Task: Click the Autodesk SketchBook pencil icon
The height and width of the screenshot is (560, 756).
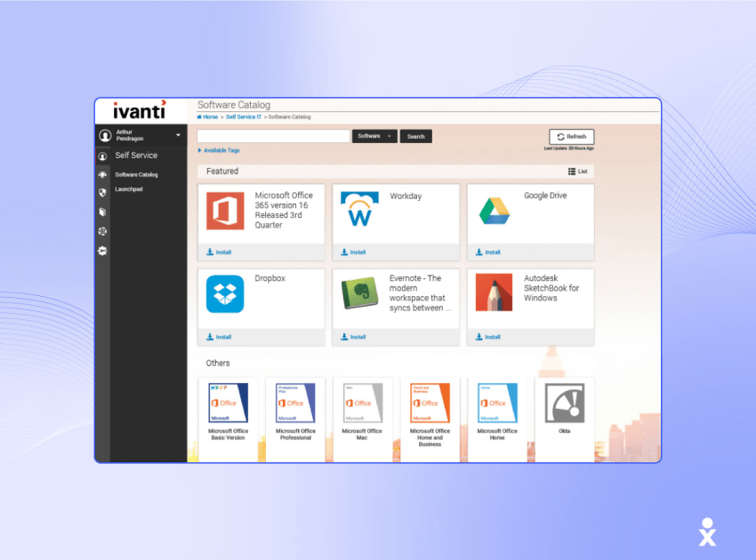Action: pyautogui.click(x=495, y=293)
